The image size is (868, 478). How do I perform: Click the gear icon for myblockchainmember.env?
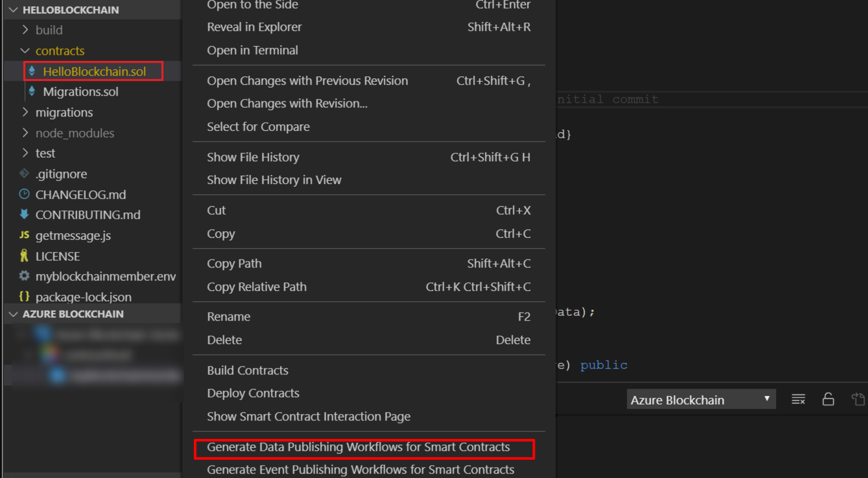(x=24, y=276)
